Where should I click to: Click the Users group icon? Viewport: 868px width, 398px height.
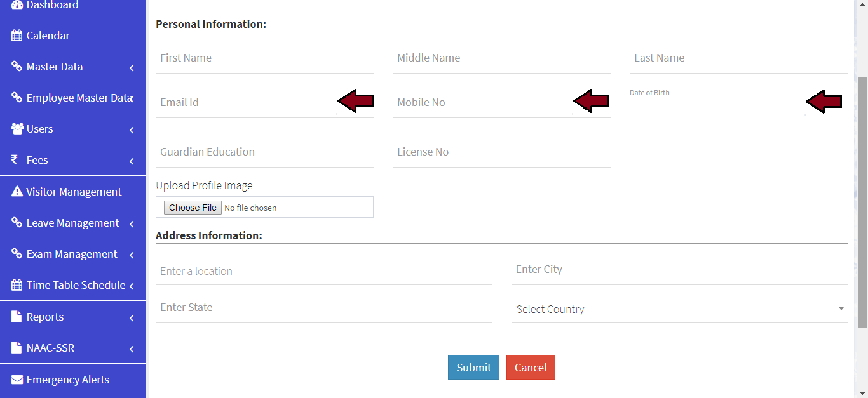pos(17,129)
